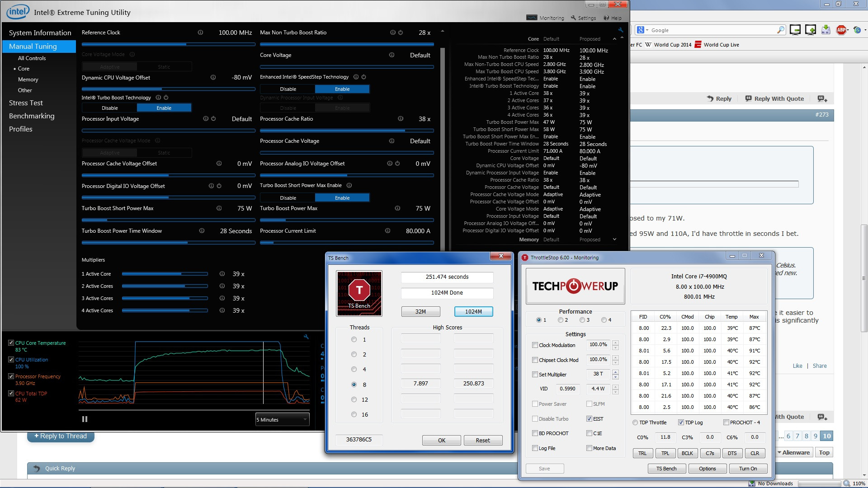Click power icon beside Max Non Turbo Boost Ratio
Viewport: 868px width, 488px height.
click(x=401, y=33)
